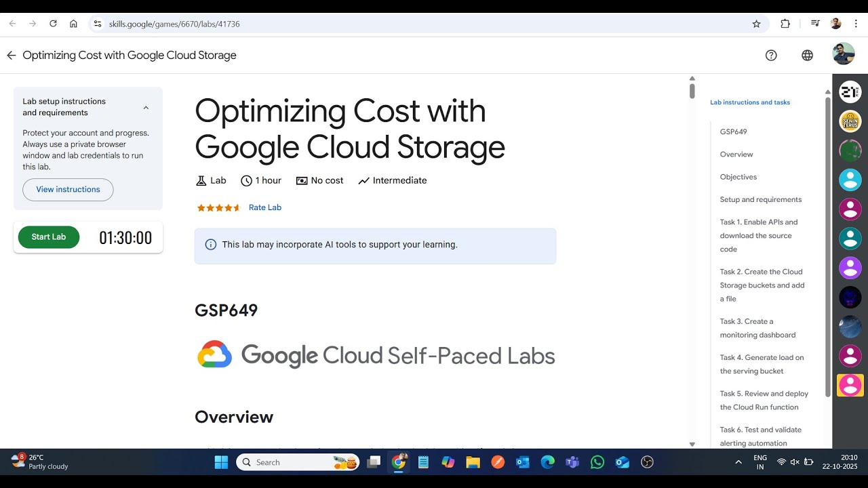868x488 pixels.
Task: Click the No cost label
Action: click(x=319, y=180)
